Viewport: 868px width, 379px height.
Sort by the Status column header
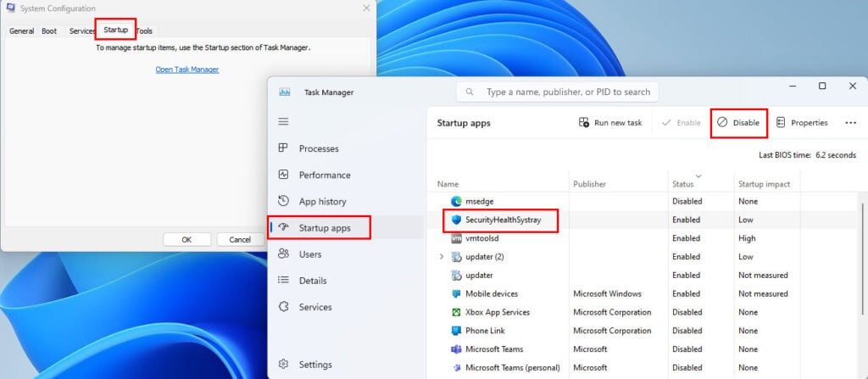coord(682,184)
